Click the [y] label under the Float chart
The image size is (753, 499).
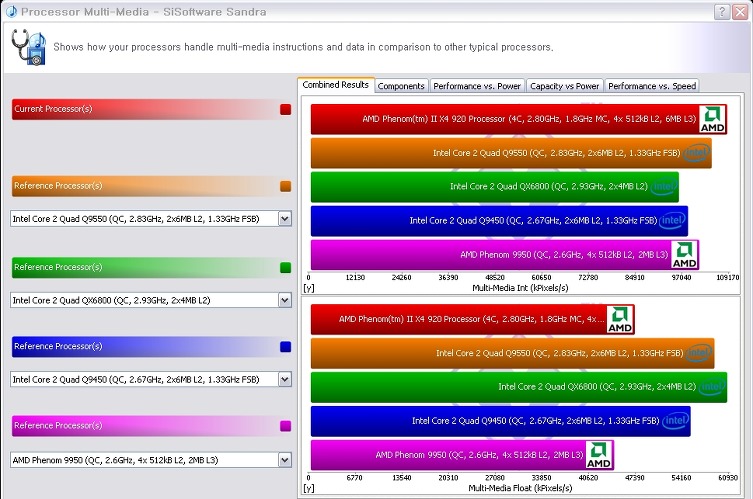309,488
